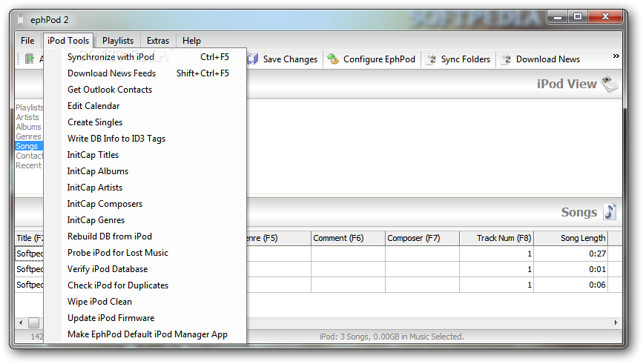This screenshot has width=643, height=364.
Task: Select Verify iPod Database
Action: pyautogui.click(x=145, y=269)
